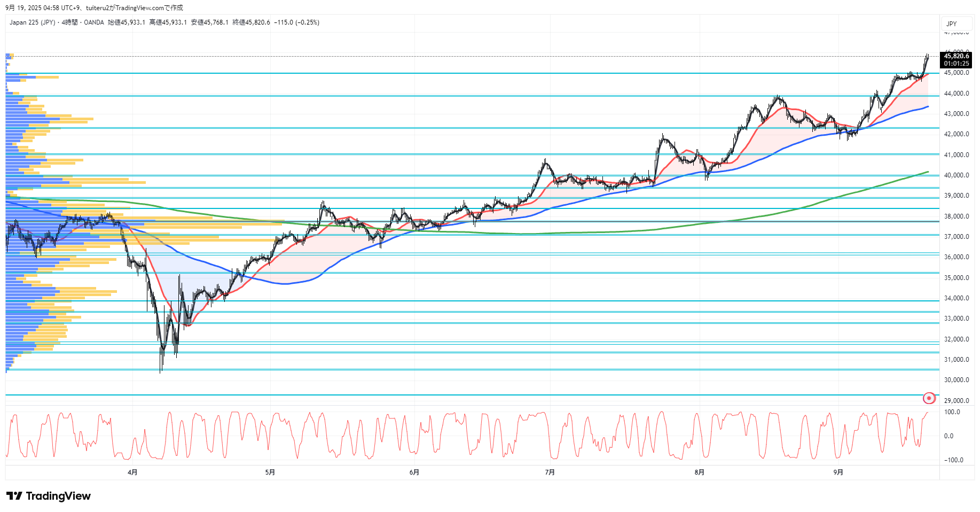Click the OANDA data source label
Screen dimensions: 980x512
[94, 22]
